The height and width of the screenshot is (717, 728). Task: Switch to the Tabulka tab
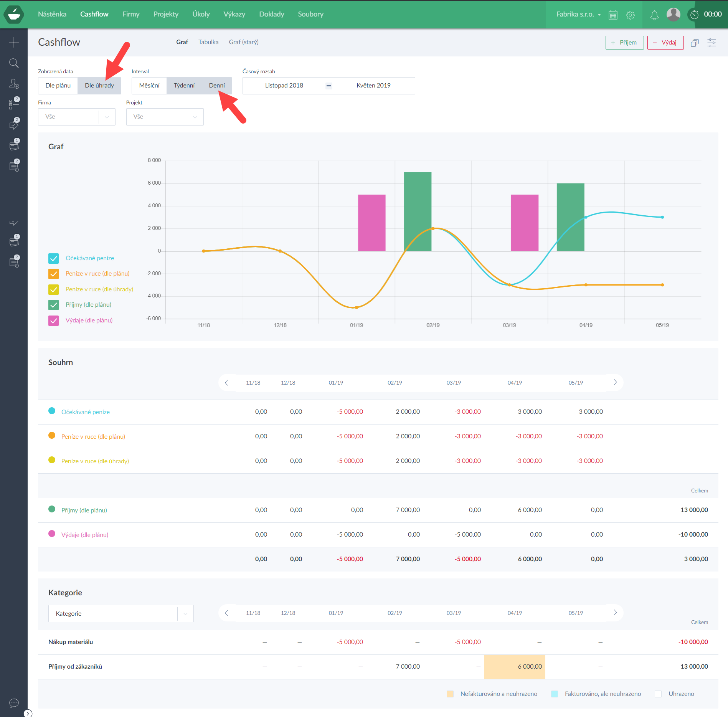pyautogui.click(x=208, y=42)
